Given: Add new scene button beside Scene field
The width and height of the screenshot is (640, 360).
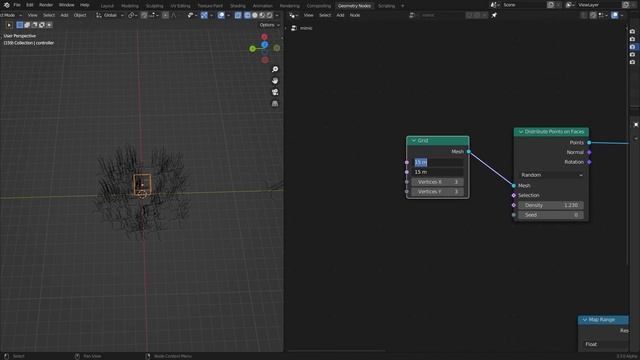Looking at the screenshot, I should point(551,5).
